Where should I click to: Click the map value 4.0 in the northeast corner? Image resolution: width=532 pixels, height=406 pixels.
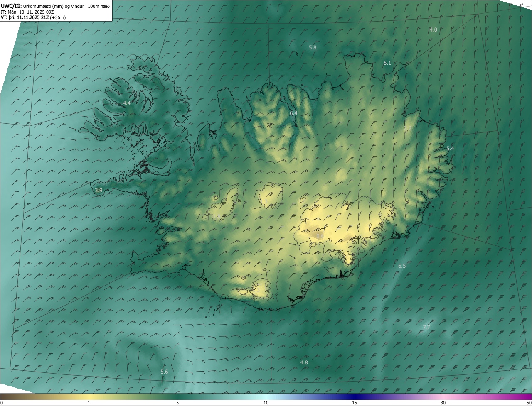coord(433,29)
